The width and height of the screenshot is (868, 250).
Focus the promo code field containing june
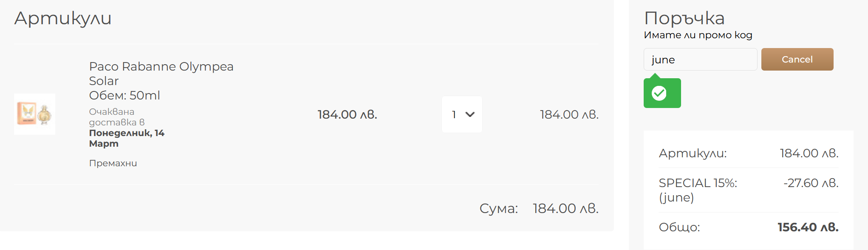[x=700, y=60]
